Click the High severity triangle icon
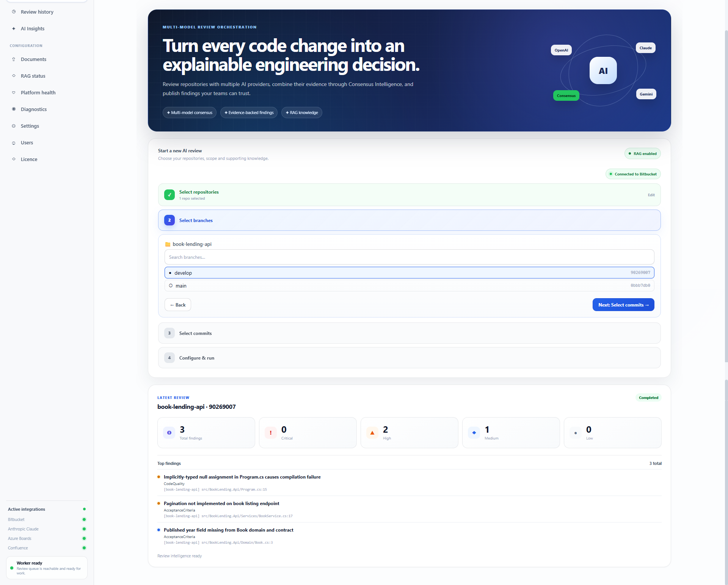 372,433
